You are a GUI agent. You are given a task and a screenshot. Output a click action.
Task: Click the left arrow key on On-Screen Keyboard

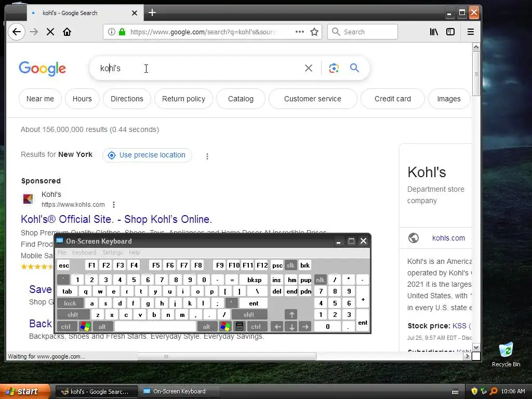click(x=277, y=326)
